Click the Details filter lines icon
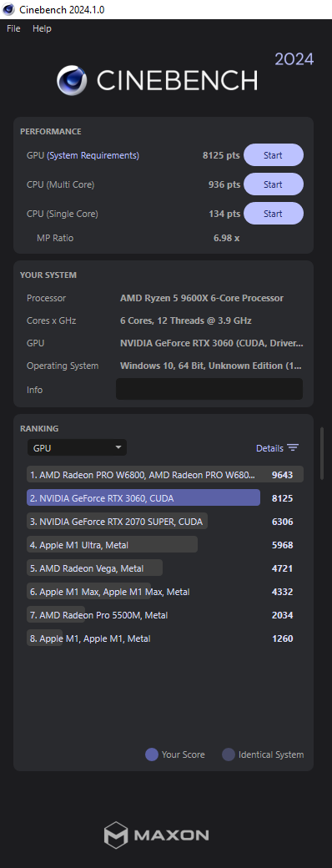 294,448
